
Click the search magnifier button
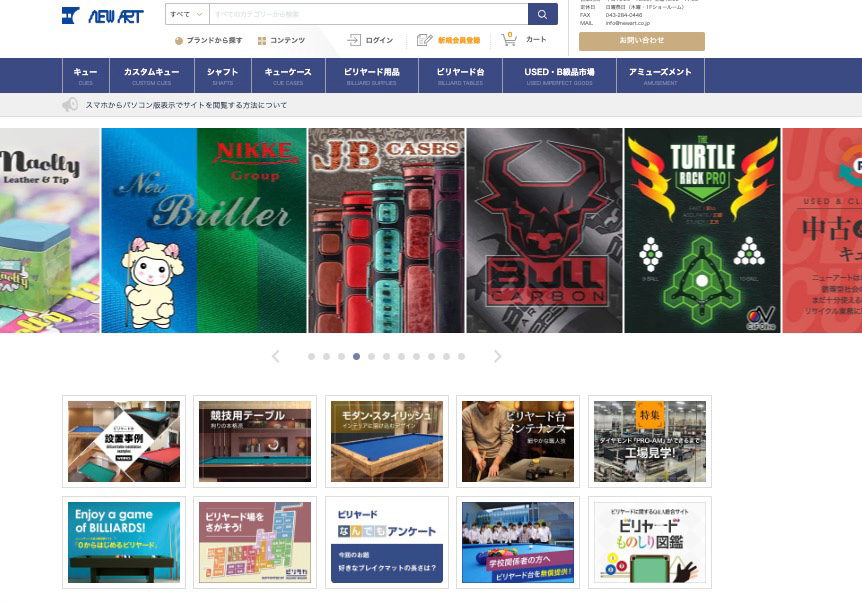(543, 14)
